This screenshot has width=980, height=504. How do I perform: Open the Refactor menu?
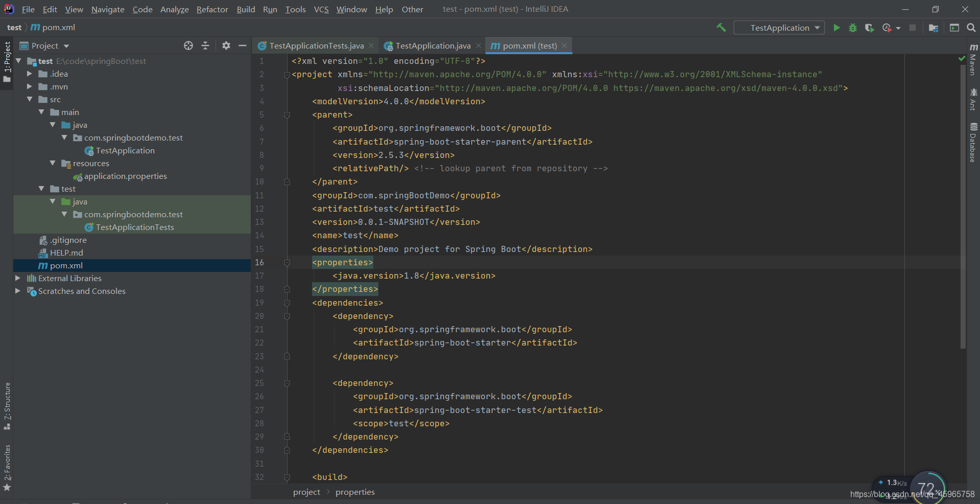coord(212,9)
